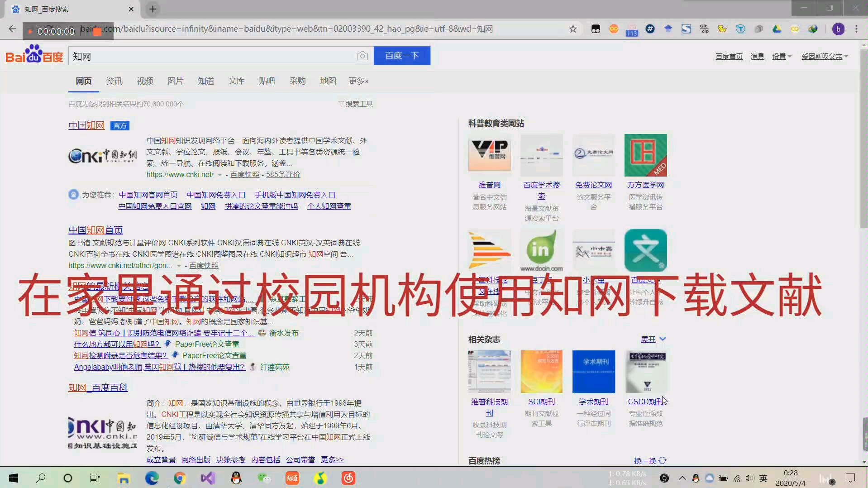Image resolution: width=868 pixels, height=488 pixels.
Task: Expand 更多» search categories
Action: point(358,81)
